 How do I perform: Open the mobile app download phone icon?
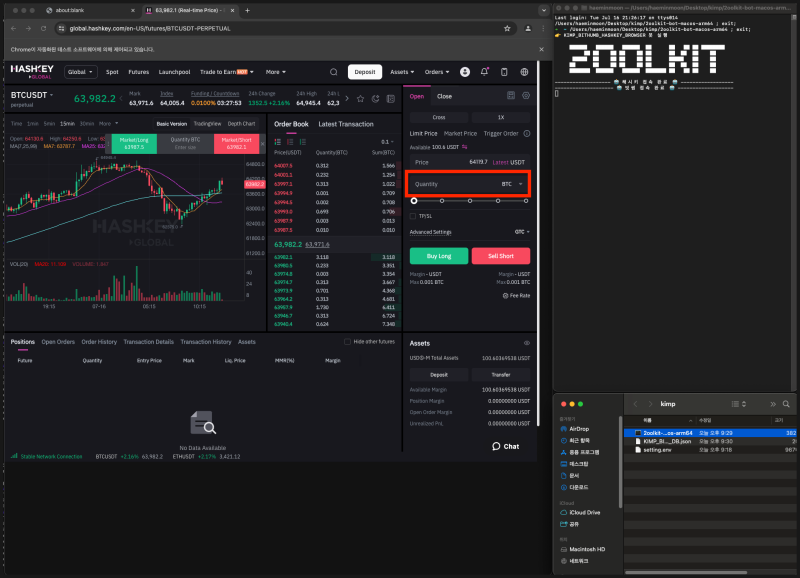(504, 72)
